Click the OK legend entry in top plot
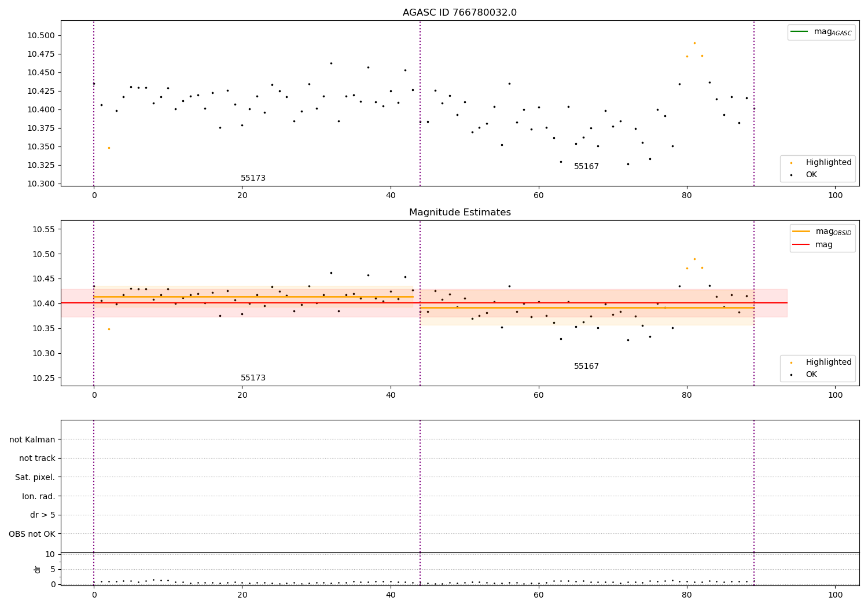 [x=804, y=175]
